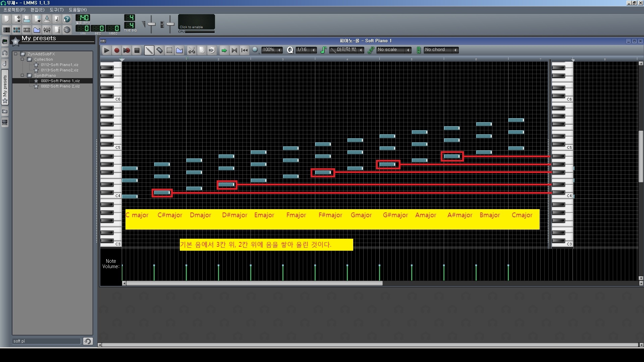Image resolution: width=644 pixels, height=362 pixels.
Task: Select the Draw (pencil) mode
Action: [x=149, y=50]
